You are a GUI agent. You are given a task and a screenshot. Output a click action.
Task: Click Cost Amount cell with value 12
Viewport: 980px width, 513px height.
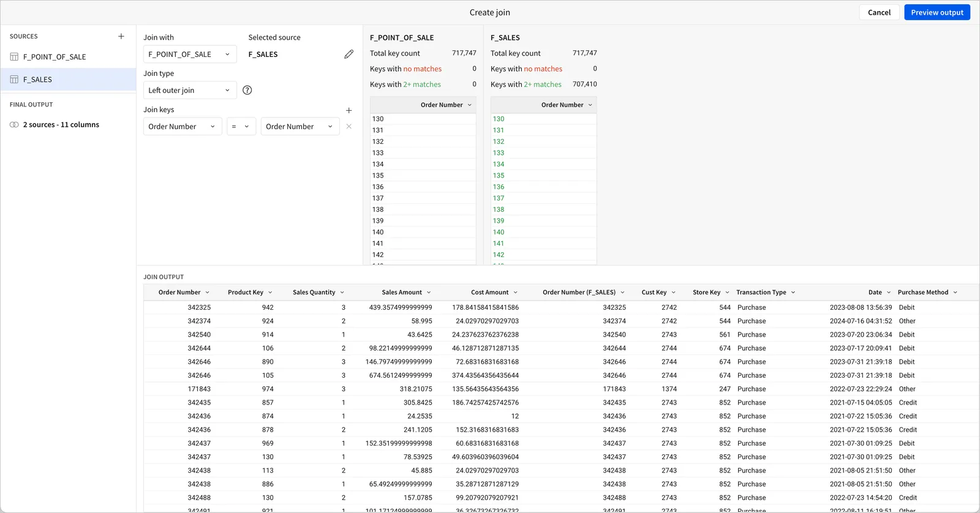point(514,416)
